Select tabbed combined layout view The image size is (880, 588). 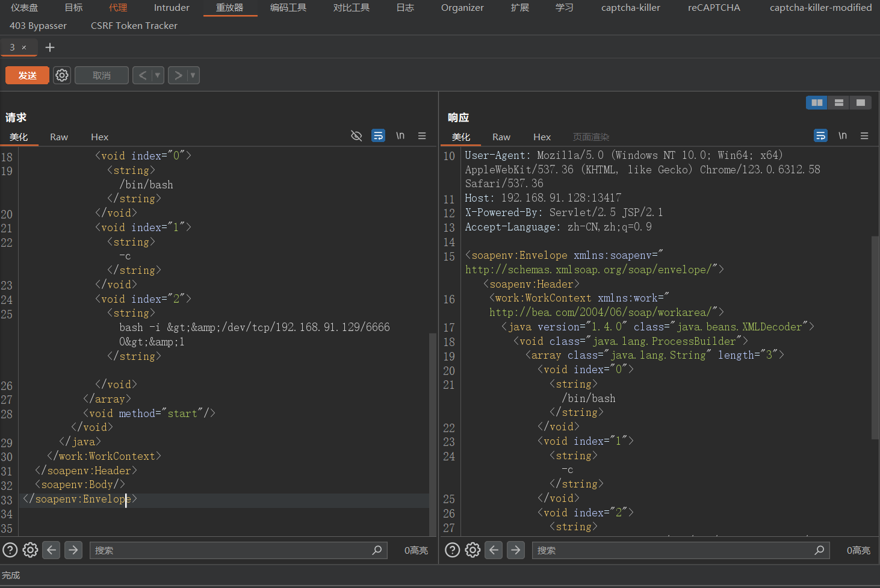860,103
